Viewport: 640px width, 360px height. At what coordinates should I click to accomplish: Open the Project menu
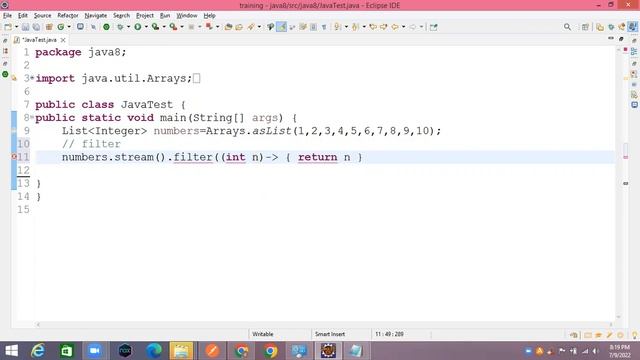click(145, 16)
